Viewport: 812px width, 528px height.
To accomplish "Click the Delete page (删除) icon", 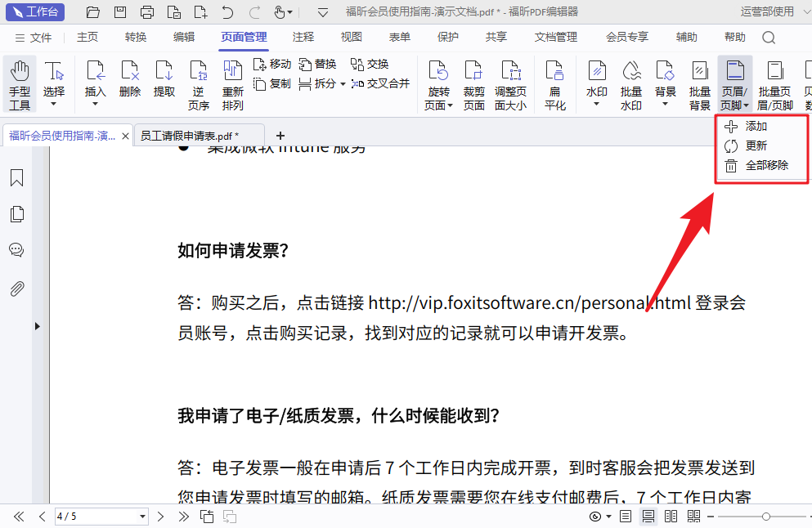I will (x=130, y=80).
